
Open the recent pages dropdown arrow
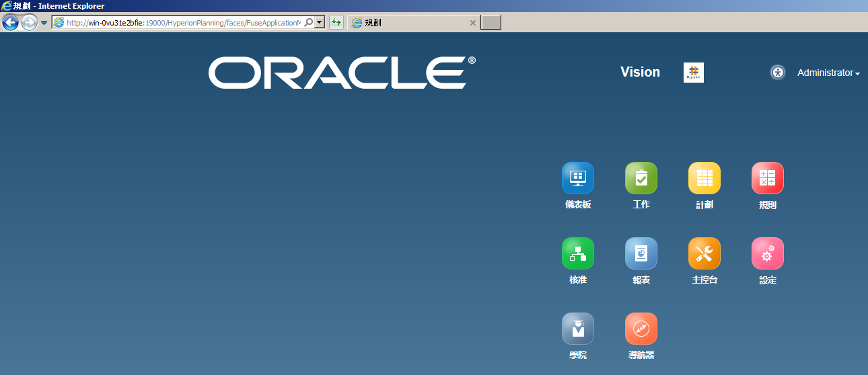click(x=44, y=23)
